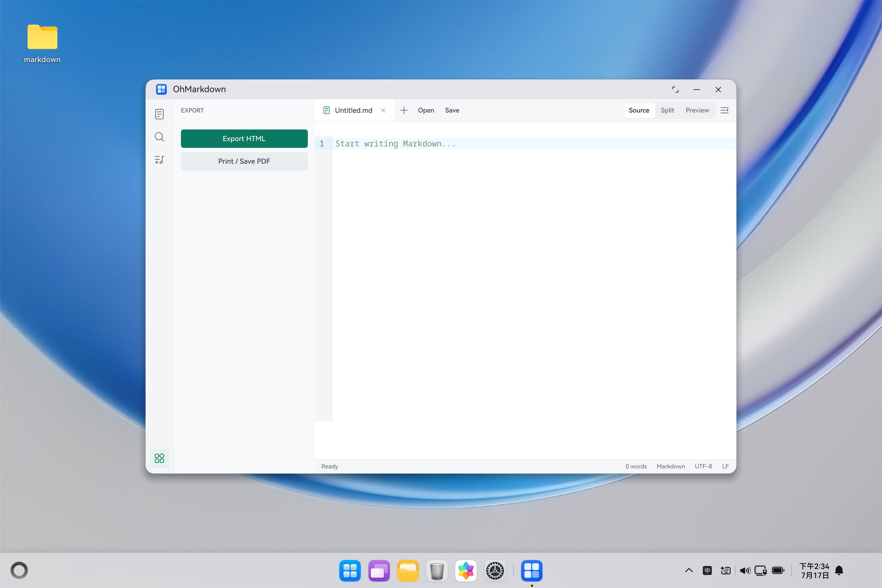Open the gallery photos app in dock
The width and height of the screenshot is (882, 588).
pos(466,570)
